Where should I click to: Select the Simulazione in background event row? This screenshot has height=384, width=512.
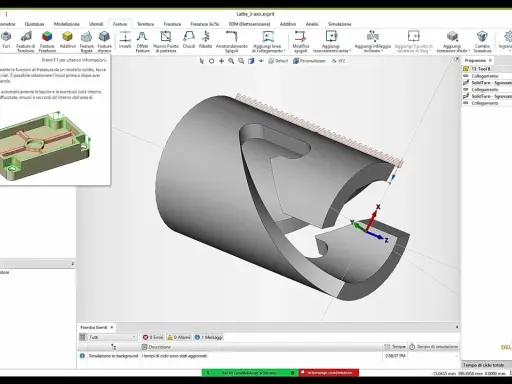point(268,356)
